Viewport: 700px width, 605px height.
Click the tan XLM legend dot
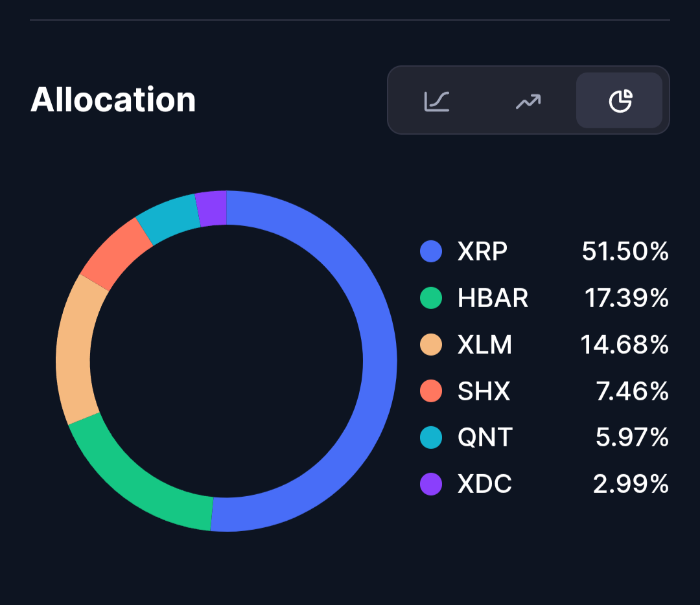click(431, 345)
